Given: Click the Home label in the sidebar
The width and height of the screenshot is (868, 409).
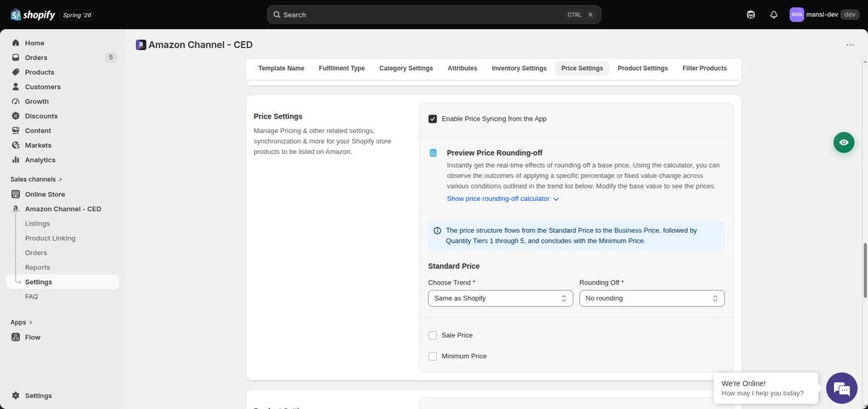Looking at the screenshot, I should [35, 43].
